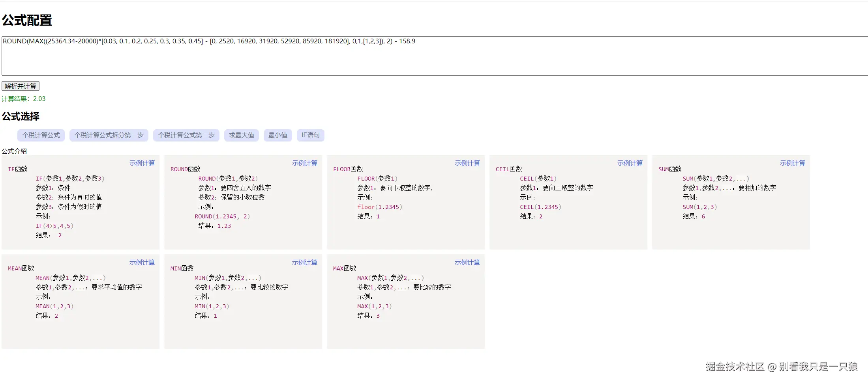Choose the 求最大值 formula preset
Screen dimensions: 868x382
(x=241, y=135)
